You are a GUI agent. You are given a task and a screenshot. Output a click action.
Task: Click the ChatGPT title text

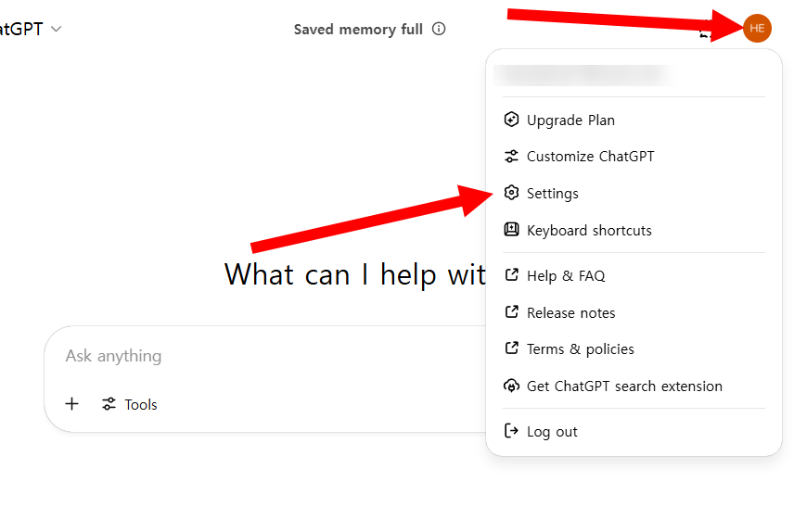pos(21,29)
